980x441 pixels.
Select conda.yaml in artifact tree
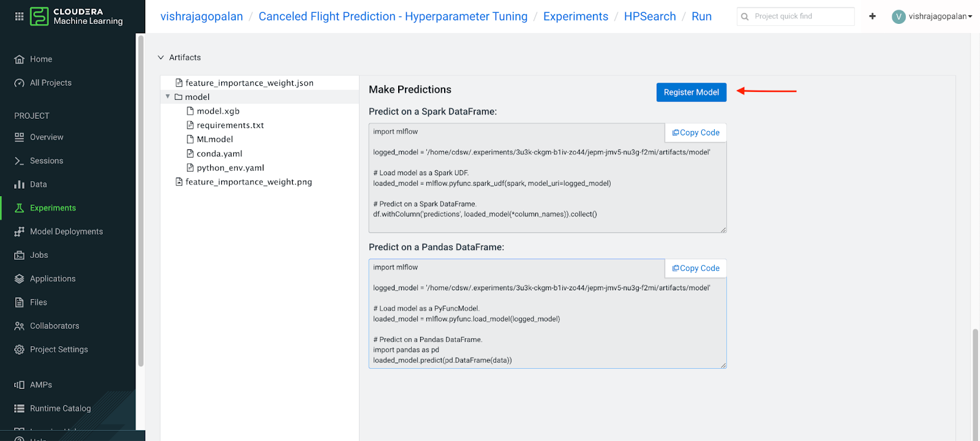tap(219, 154)
